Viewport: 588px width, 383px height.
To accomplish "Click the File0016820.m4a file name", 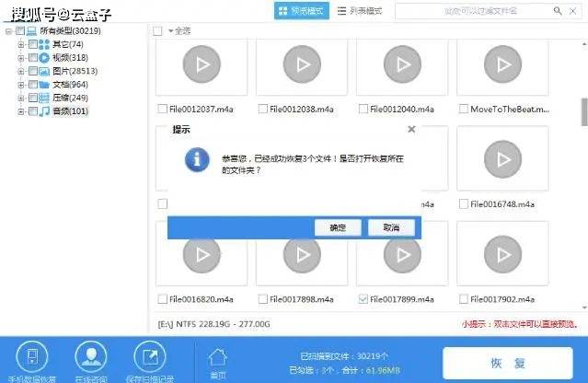I will tap(202, 299).
